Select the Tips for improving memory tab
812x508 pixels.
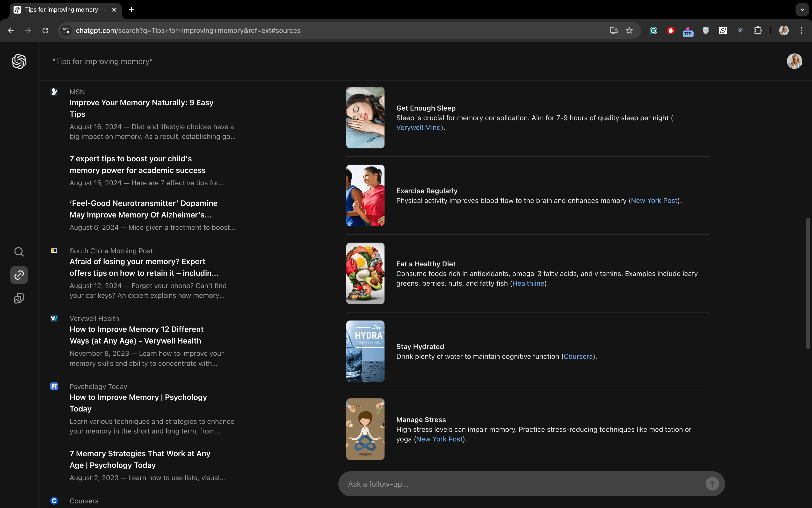coord(65,10)
